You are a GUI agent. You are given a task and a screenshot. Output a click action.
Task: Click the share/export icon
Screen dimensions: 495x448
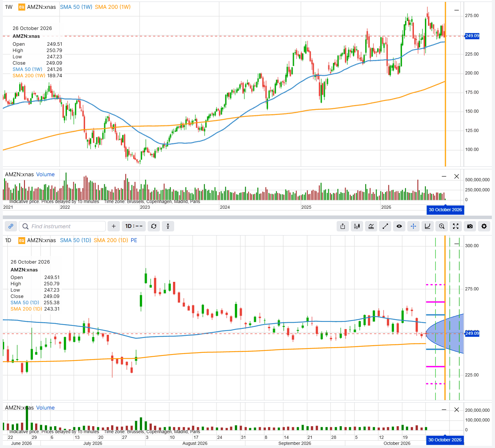(343, 226)
